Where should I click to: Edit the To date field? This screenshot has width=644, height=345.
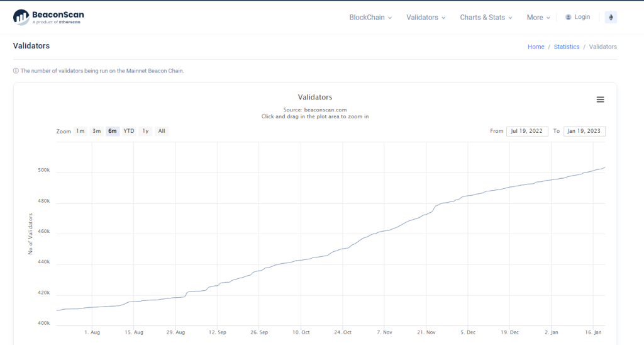(x=584, y=131)
